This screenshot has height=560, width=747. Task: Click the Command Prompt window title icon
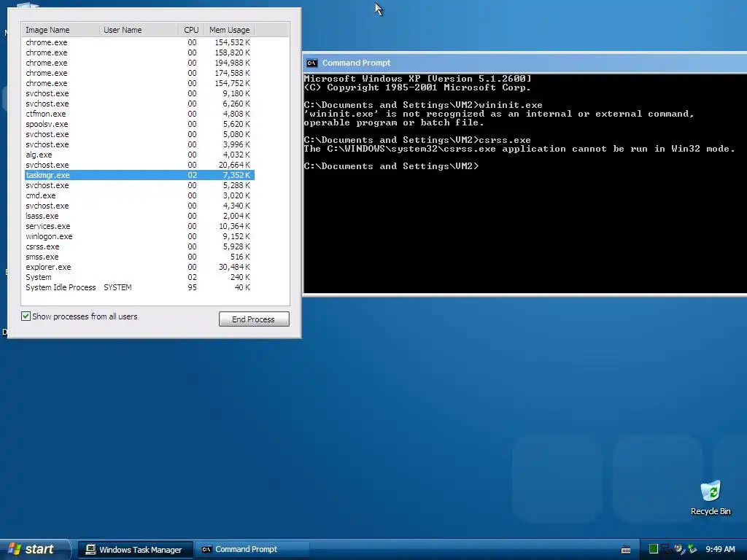pos(311,63)
